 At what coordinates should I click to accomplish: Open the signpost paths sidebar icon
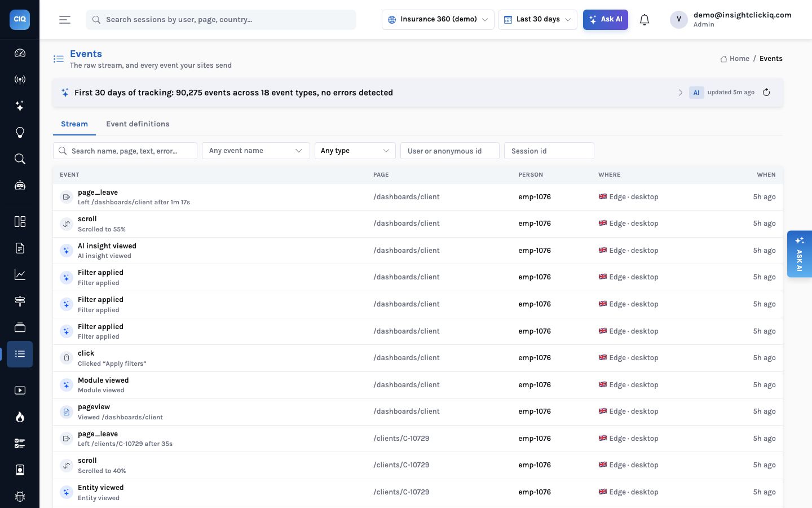(20, 301)
